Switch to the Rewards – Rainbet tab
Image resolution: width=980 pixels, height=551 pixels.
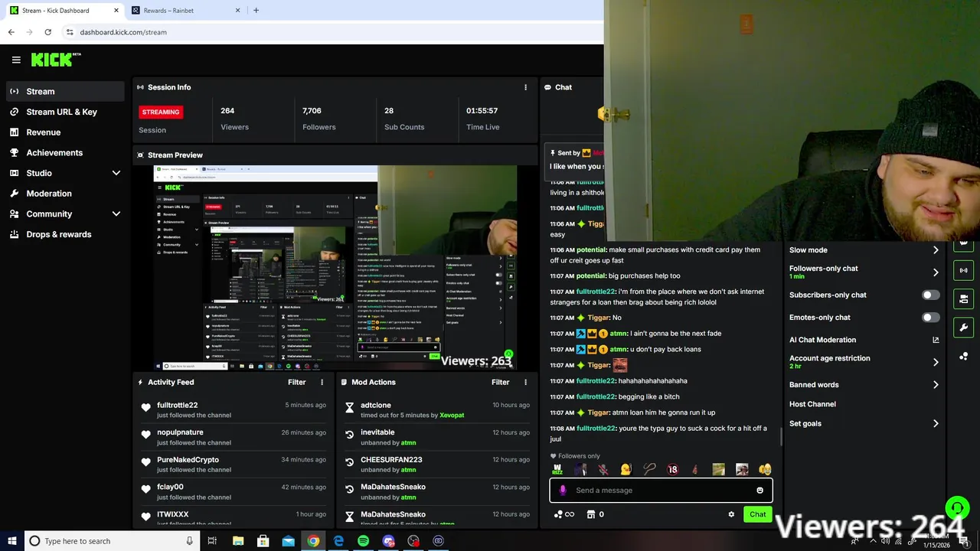point(185,11)
